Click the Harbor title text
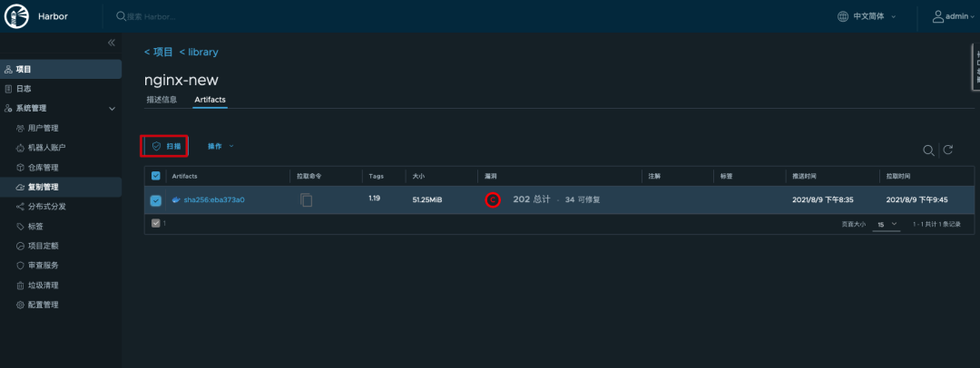980x368 pixels. click(x=54, y=16)
